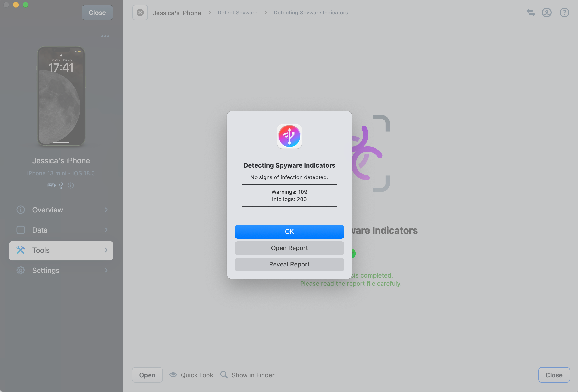
Task: Click the 'iPhone 13 mini - iOS 18.0' text
Action: pyautogui.click(x=61, y=173)
